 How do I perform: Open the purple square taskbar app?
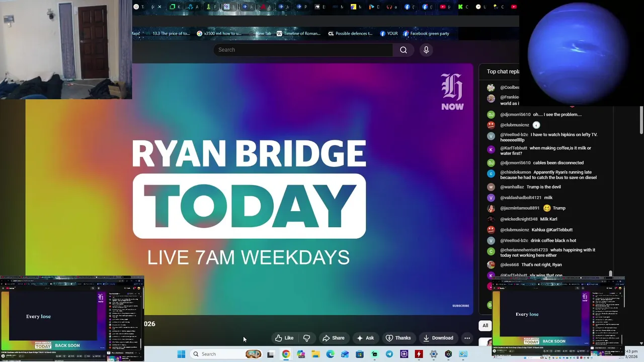tap(404, 354)
